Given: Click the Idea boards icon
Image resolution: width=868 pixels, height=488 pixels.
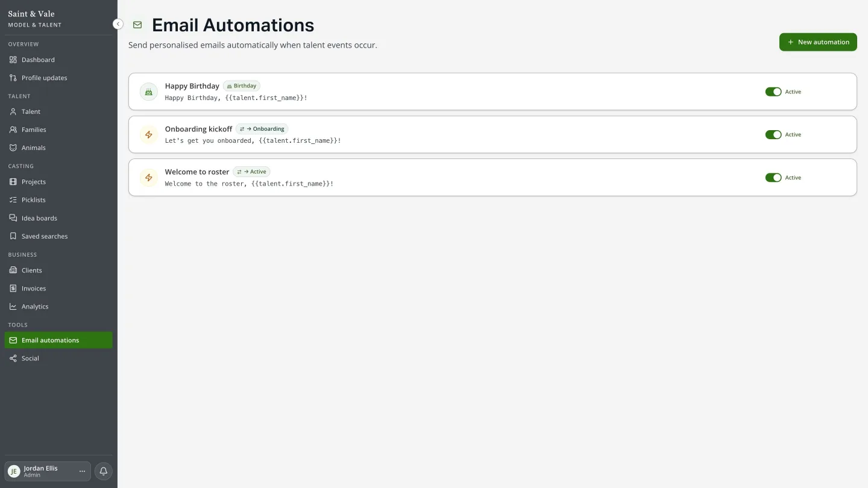Looking at the screenshot, I should click(x=13, y=218).
